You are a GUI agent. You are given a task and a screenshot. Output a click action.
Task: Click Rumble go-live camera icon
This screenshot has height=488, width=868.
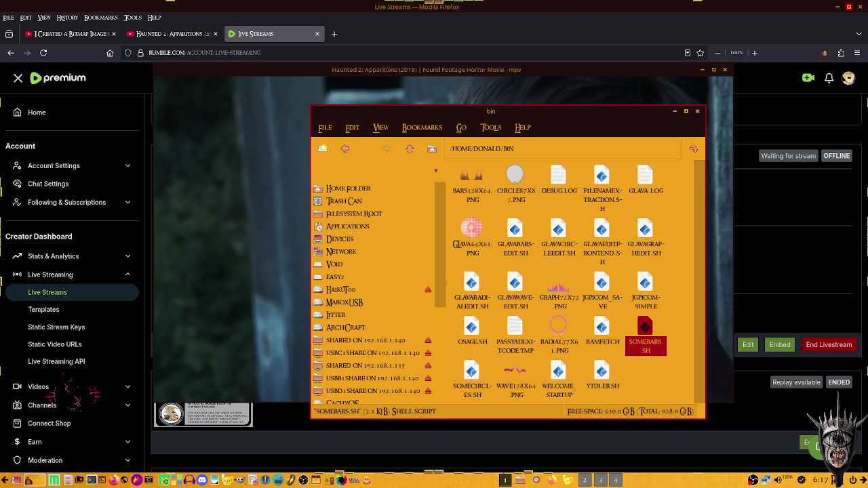tap(808, 78)
